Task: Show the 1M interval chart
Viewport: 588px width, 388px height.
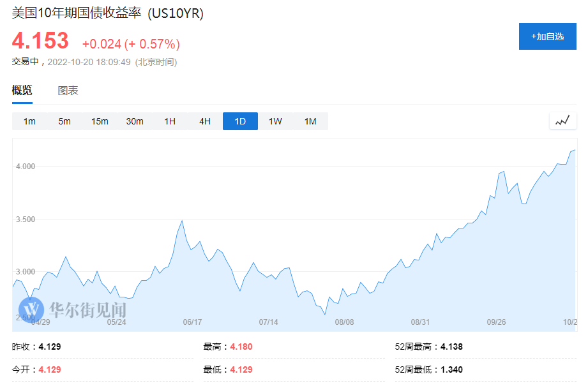Action: [310, 121]
